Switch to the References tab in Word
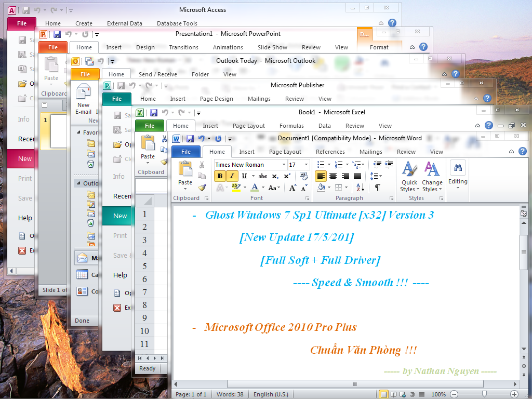Image resolution: width=532 pixels, height=399 pixels. (x=330, y=152)
